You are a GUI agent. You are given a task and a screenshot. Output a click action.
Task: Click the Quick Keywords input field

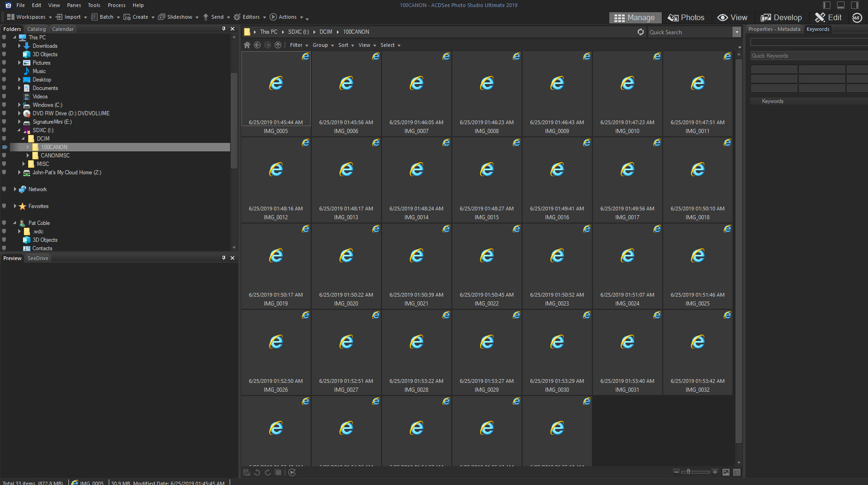coord(809,56)
